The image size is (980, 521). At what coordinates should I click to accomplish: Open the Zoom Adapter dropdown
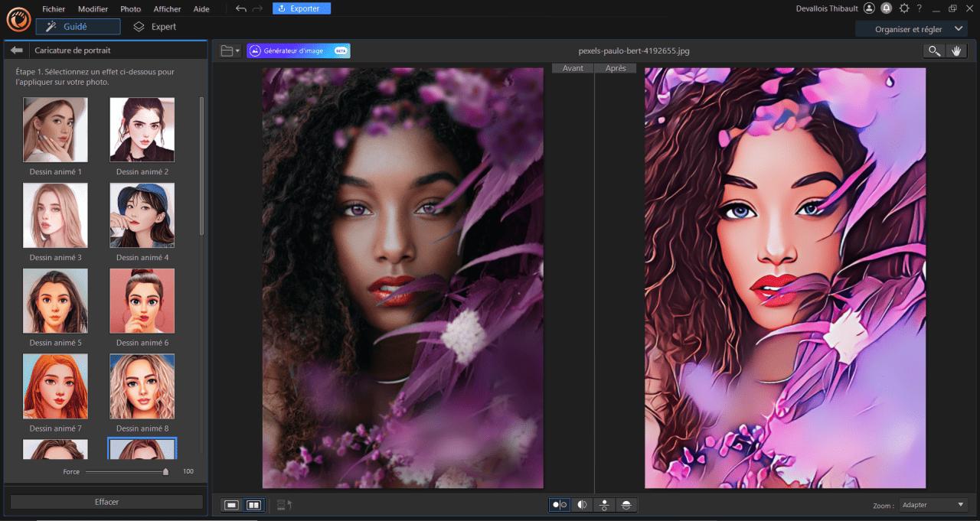933,505
